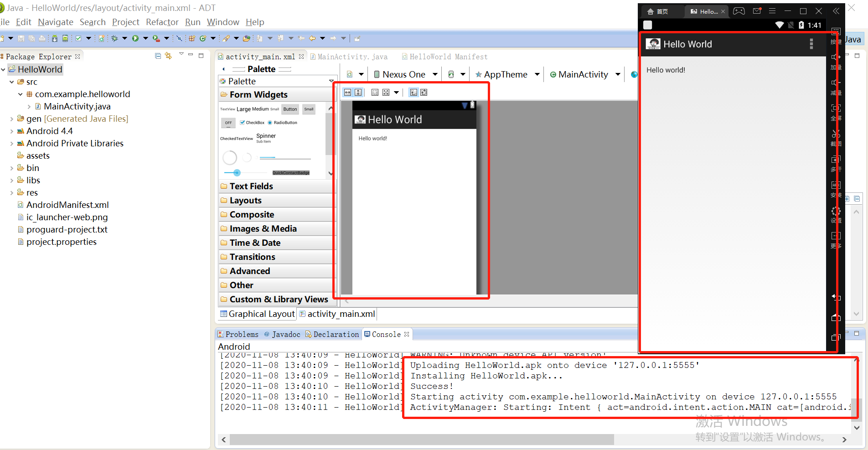This screenshot has width=868, height=450.
Task: Open the Android SDK Manager icon
Action: (x=54, y=39)
